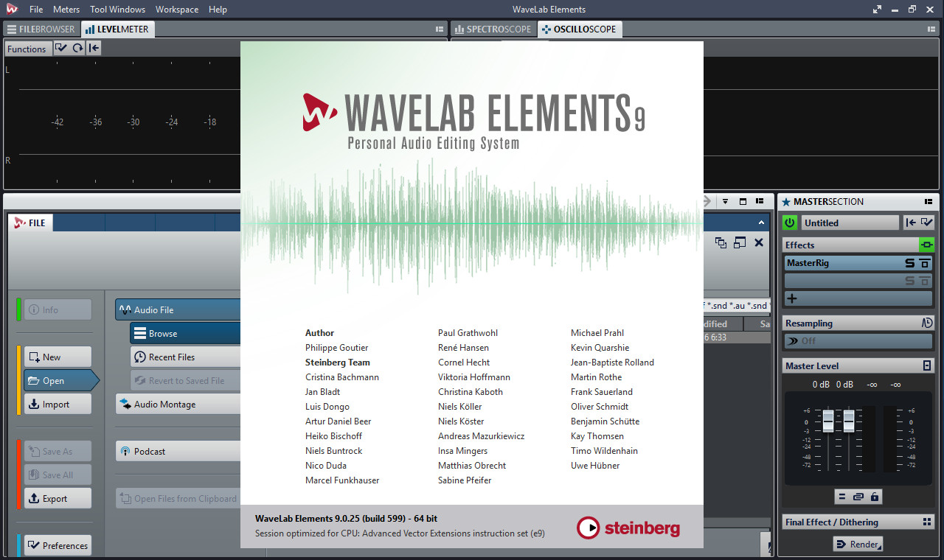Click the Save All button
Screen dimensions: 944x560
click(58, 475)
